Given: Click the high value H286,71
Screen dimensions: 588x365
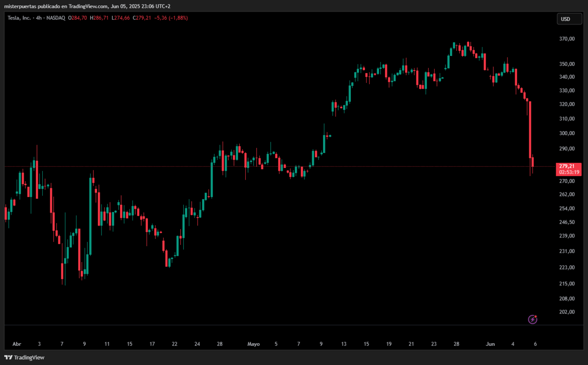Looking at the screenshot, I should point(99,18).
